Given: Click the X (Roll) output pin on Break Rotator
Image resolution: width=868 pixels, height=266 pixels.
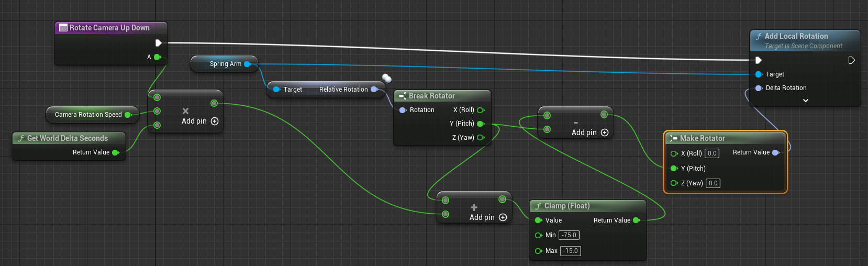Looking at the screenshot, I should pyautogui.click(x=481, y=110).
